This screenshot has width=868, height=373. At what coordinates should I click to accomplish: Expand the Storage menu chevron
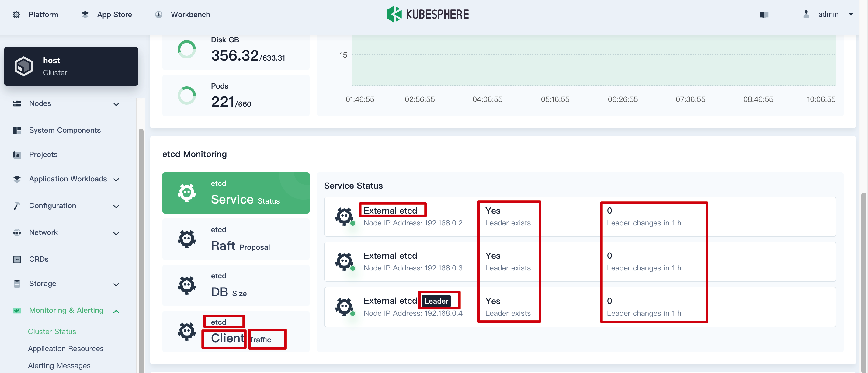116,284
